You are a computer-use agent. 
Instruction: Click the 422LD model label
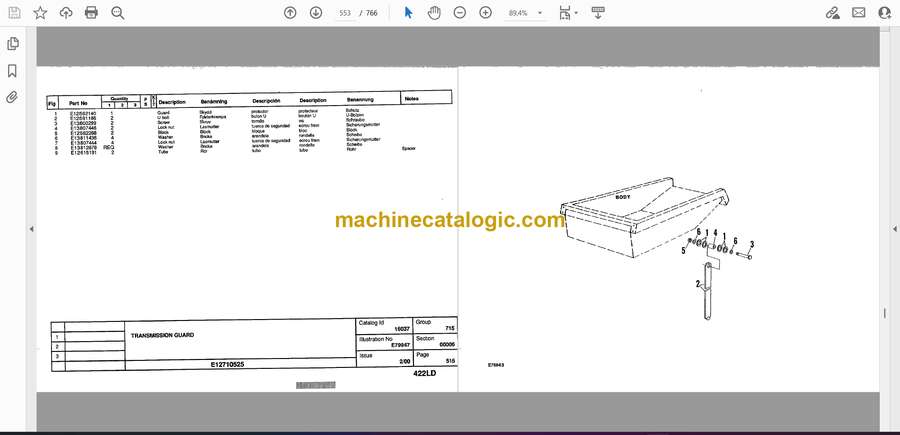(x=425, y=374)
